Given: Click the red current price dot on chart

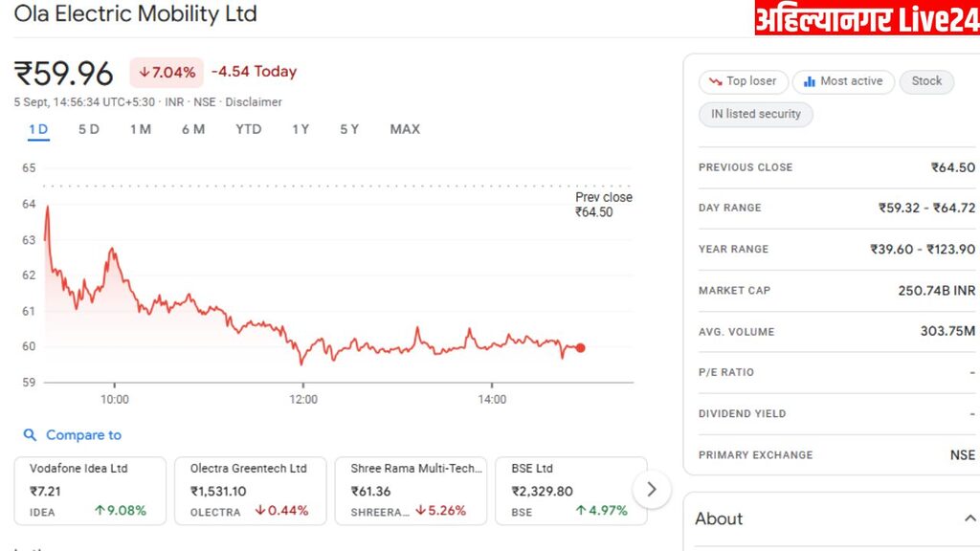Looking at the screenshot, I should tap(580, 348).
